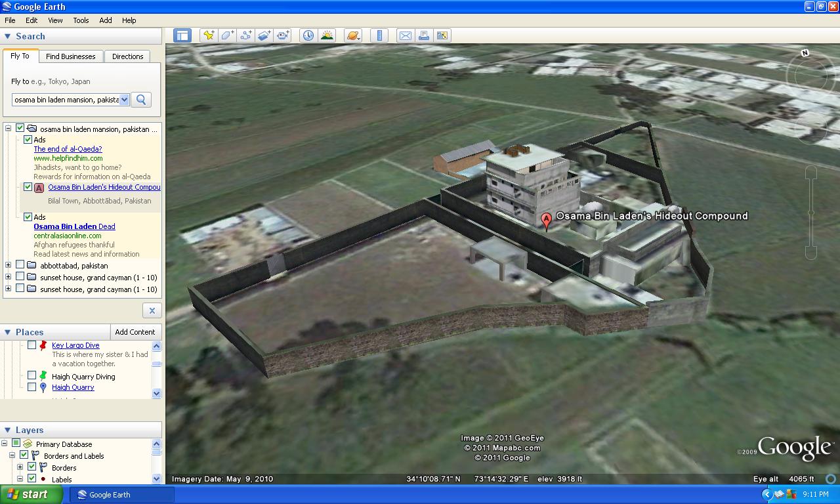Uncheck the osama bin laden mansion results folder
Image resolution: width=840 pixels, height=504 pixels.
[20, 128]
